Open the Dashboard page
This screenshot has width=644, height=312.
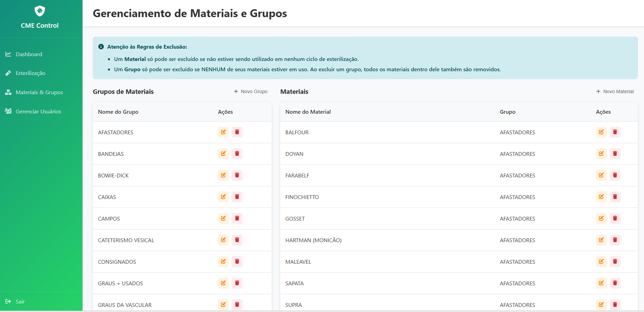pos(41,54)
